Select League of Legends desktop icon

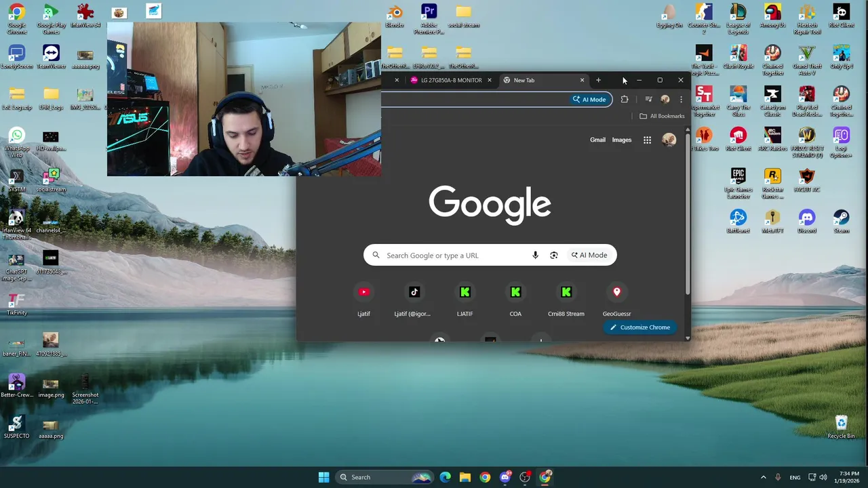[738, 18]
